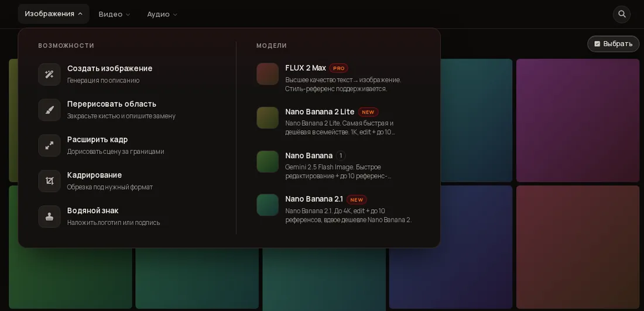Click the expand arrows icon for Расширить кадр
The image size is (644, 311).
coord(49,145)
